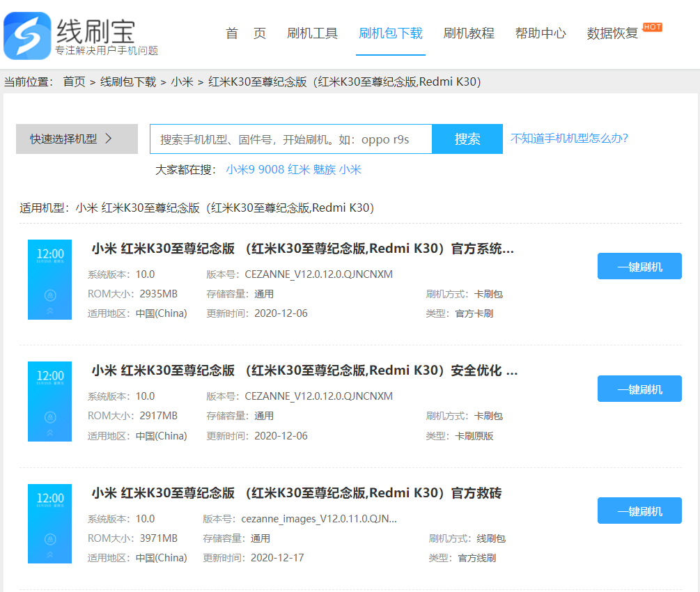
Task: Select the ROM size 2917MB text
Action: pos(159,416)
